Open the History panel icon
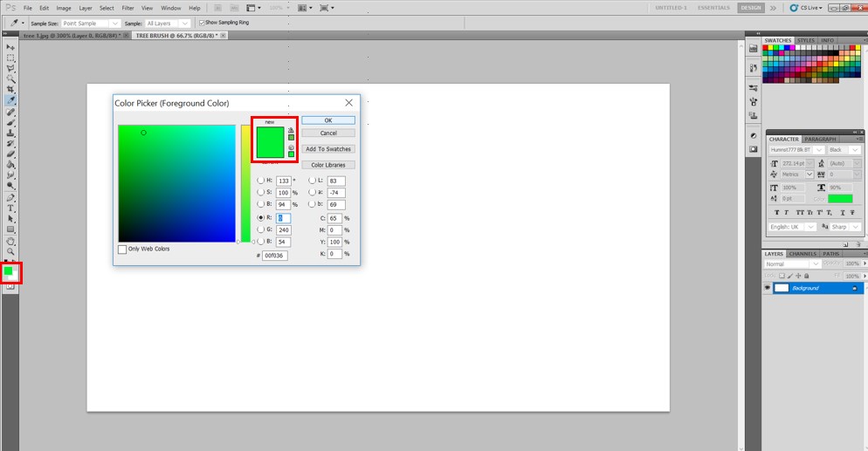Image resolution: width=868 pixels, height=451 pixels. click(753, 68)
